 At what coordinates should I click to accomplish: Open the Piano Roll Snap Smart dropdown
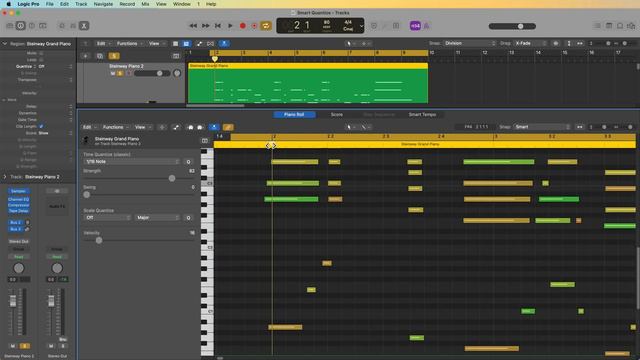(x=541, y=127)
